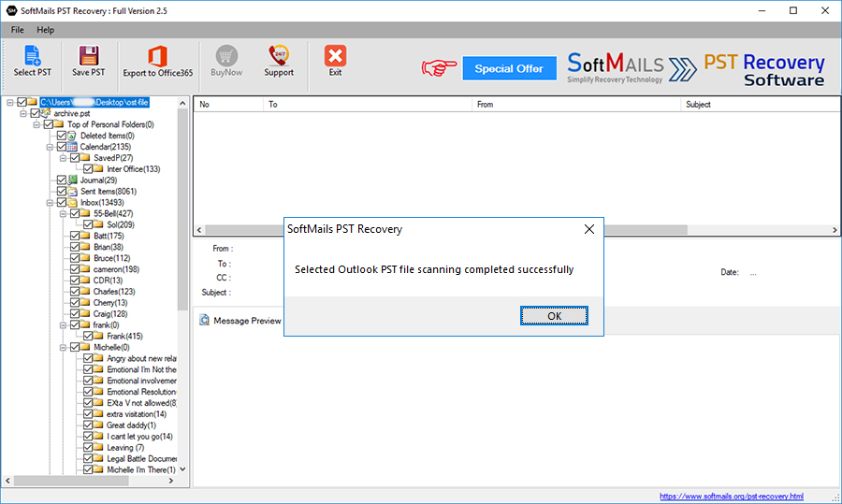
Task: Close the SoftMails PST Recovery dialog
Action: click(589, 229)
